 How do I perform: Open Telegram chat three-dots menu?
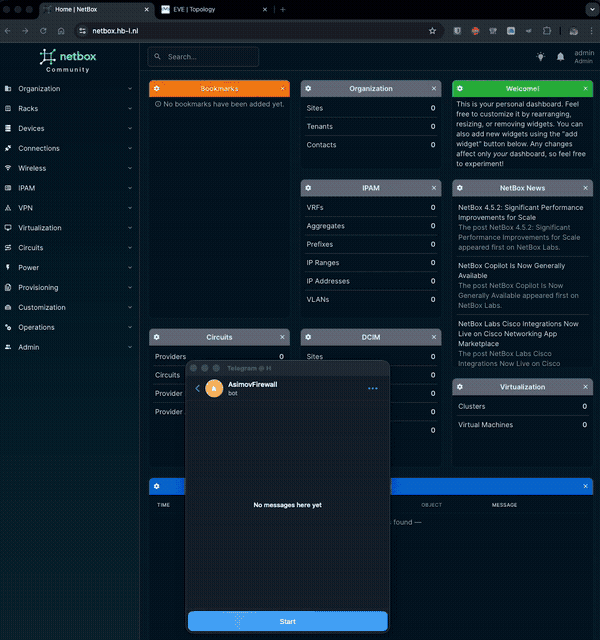(x=373, y=388)
